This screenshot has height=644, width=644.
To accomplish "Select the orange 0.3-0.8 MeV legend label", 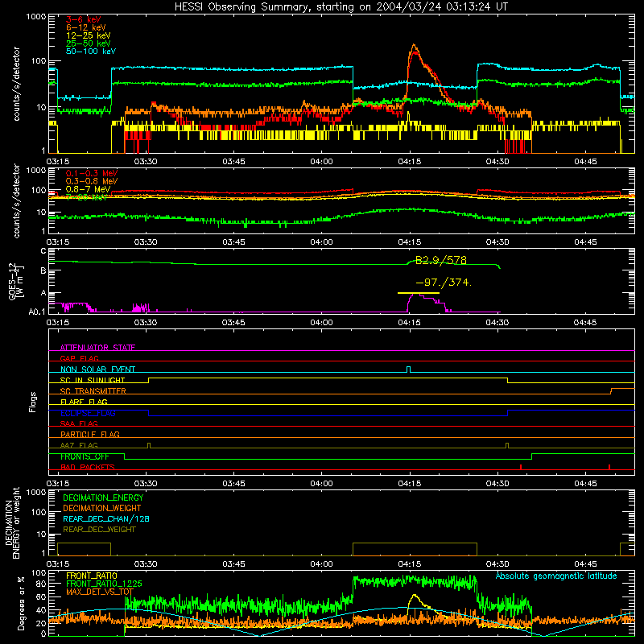I will (x=92, y=181).
